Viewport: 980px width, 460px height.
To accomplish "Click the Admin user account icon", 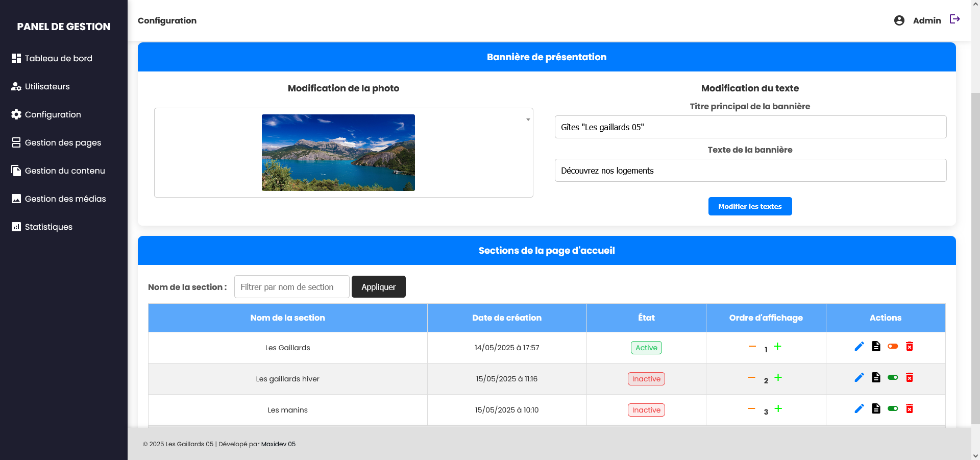I will click(899, 20).
